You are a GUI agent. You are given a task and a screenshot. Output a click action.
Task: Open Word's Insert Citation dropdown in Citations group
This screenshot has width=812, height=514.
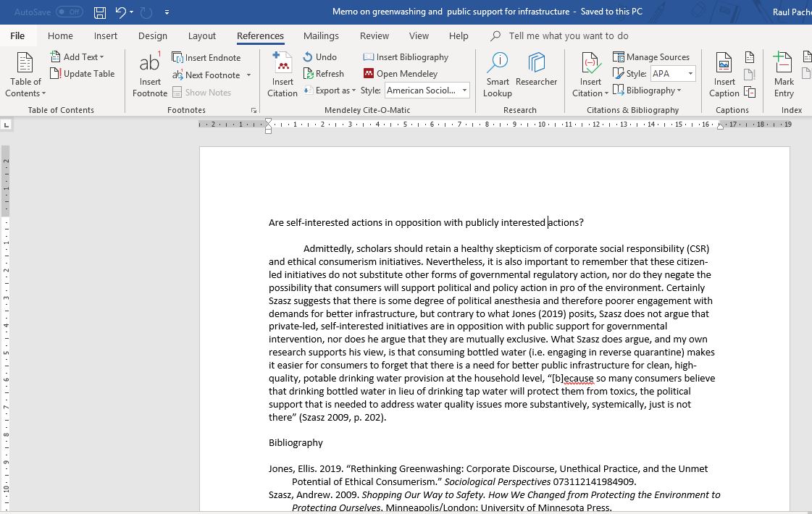point(590,75)
